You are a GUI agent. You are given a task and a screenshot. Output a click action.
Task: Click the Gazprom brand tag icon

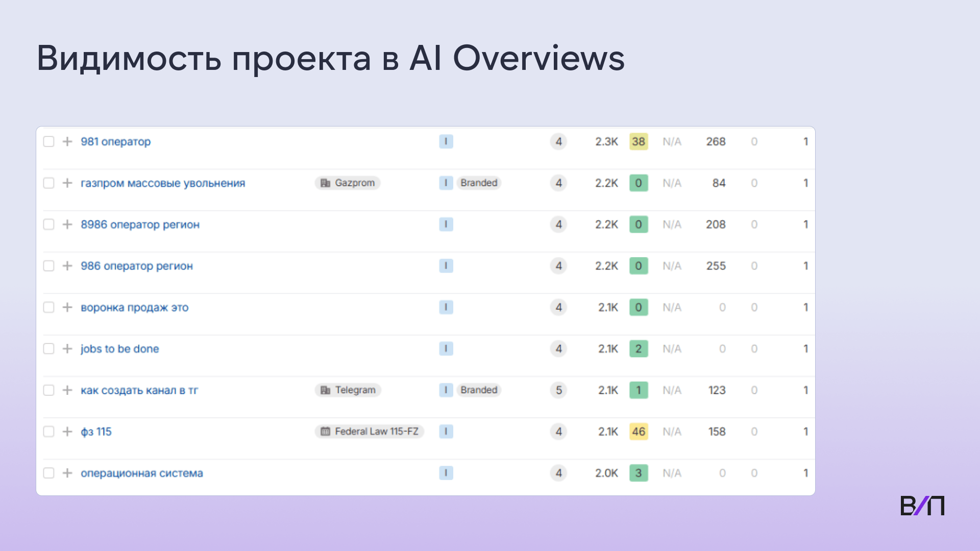tap(325, 183)
